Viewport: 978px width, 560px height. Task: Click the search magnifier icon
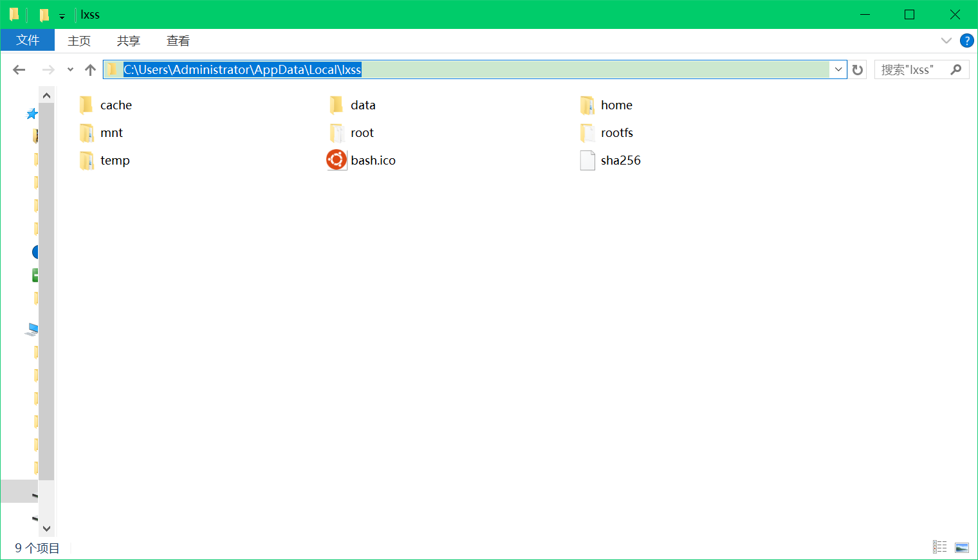pos(956,69)
